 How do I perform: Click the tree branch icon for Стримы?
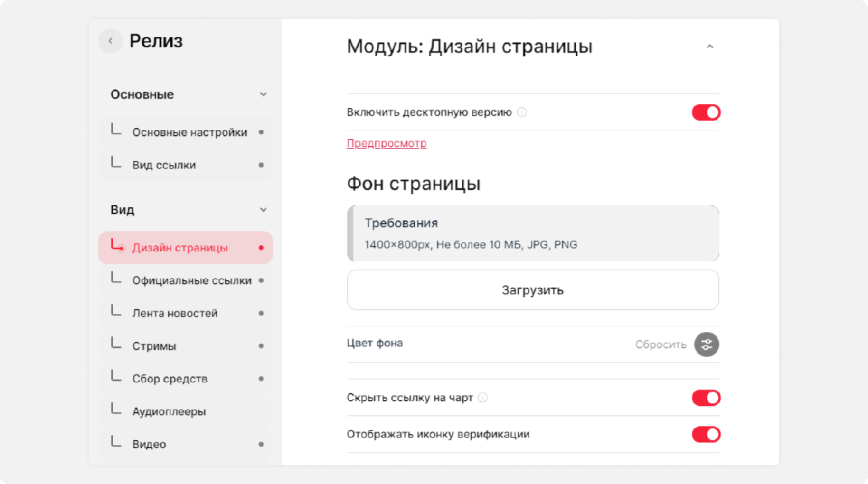(x=116, y=343)
